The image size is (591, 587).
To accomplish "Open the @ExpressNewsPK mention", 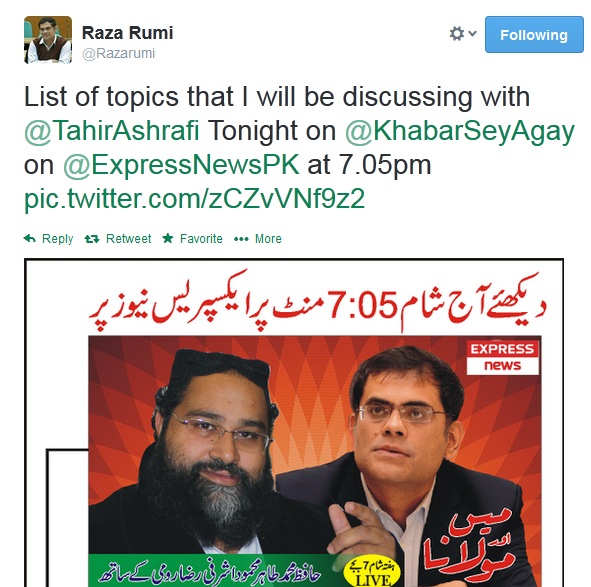I will [181, 165].
